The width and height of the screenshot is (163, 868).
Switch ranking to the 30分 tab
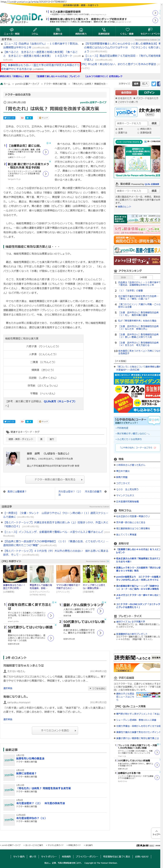(x=123, y=277)
